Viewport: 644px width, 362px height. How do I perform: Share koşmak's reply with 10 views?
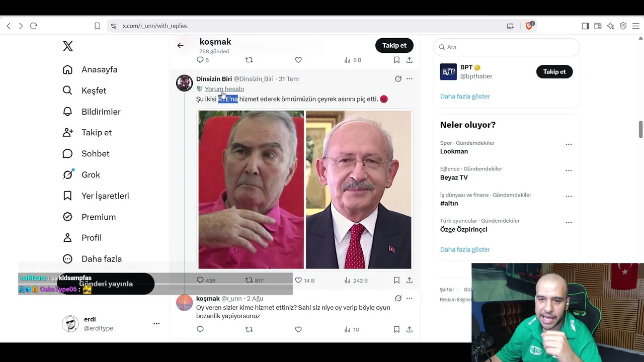tap(410, 330)
